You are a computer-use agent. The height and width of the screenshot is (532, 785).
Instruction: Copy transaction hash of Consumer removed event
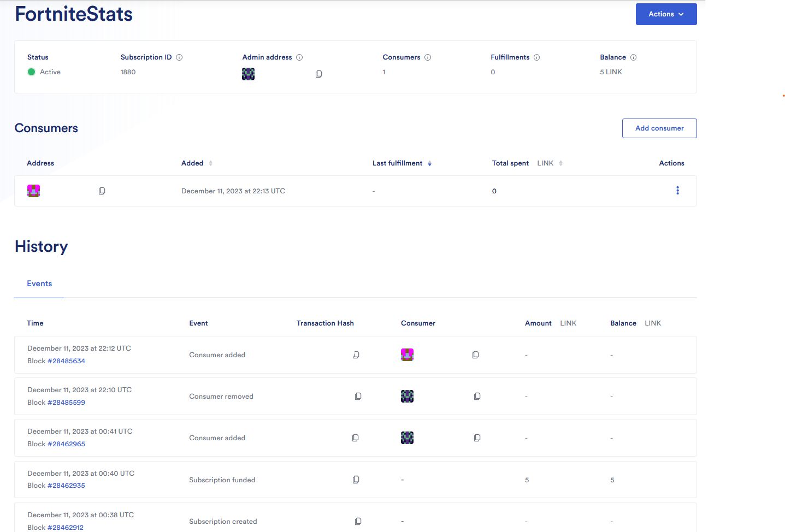pos(358,396)
